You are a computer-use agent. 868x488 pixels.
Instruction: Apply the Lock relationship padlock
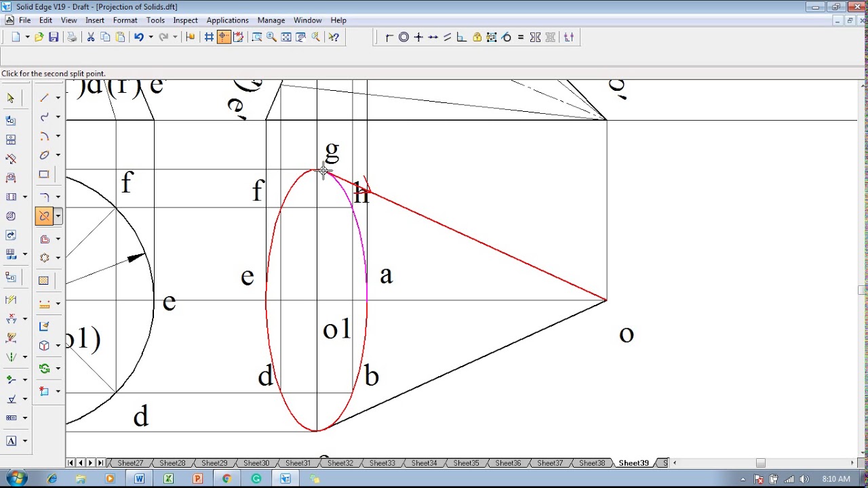(x=477, y=37)
